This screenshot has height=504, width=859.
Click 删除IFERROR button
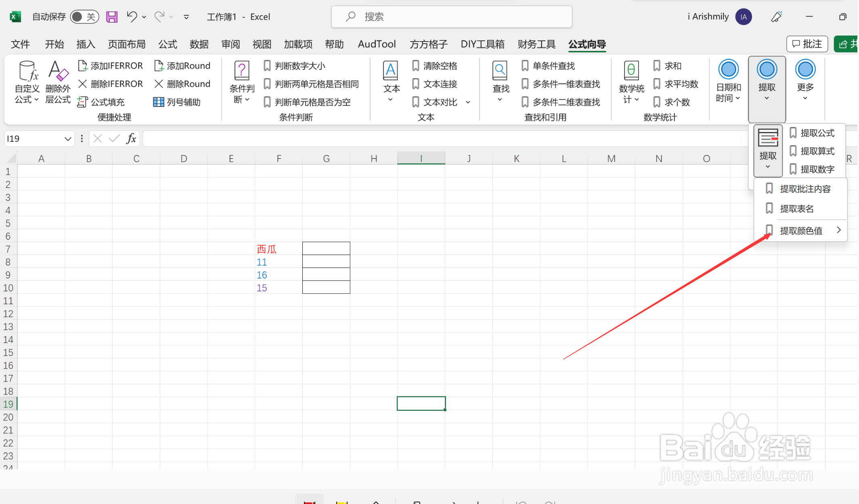click(110, 84)
